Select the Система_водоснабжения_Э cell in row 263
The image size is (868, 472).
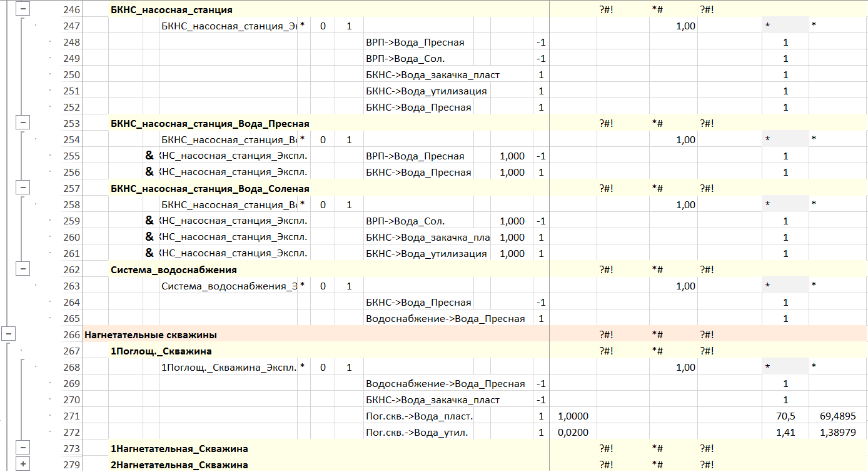click(228, 286)
